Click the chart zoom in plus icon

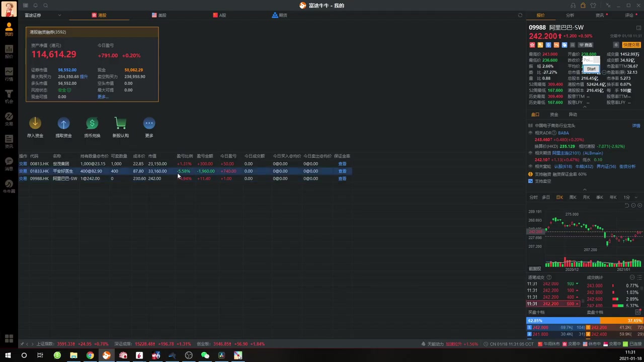(639, 205)
